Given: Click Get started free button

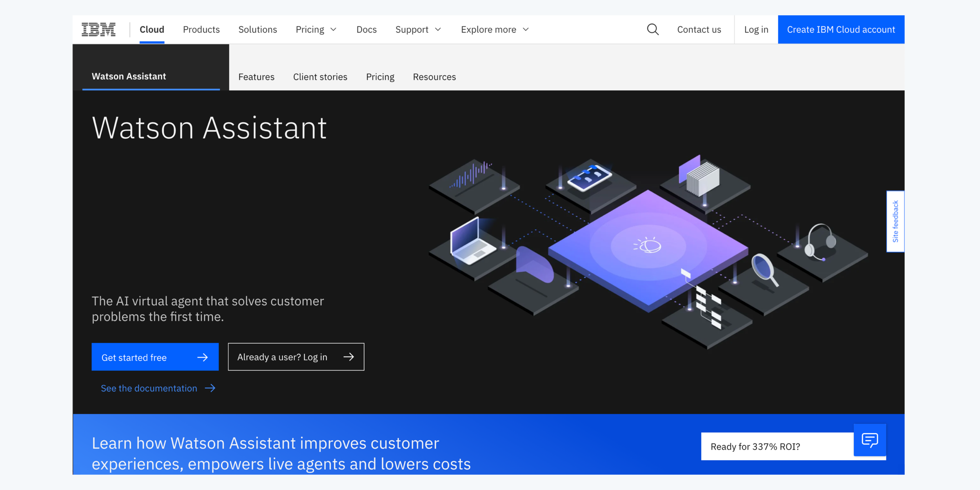Looking at the screenshot, I should tap(155, 357).
